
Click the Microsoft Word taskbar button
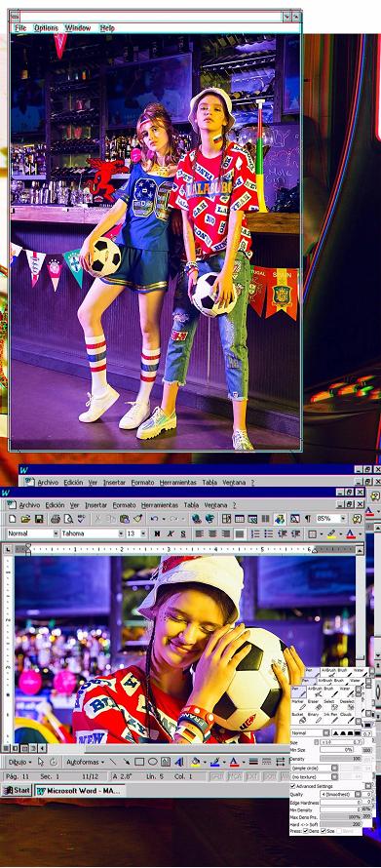click(81, 791)
